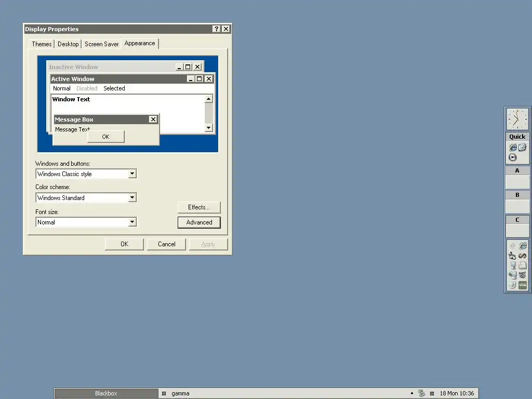Click the printer icon in the dock tray
The image size is (532, 399).
(523, 265)
